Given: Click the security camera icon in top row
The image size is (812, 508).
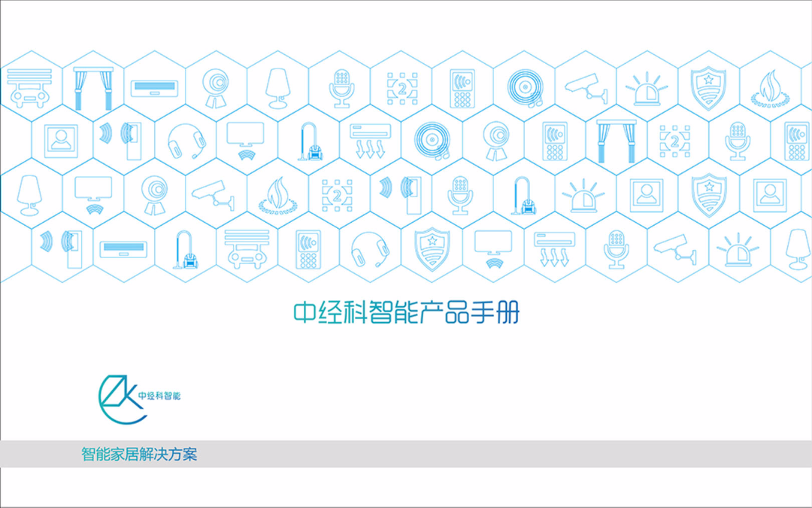Looking at the screenshot, I should point(586,88).
